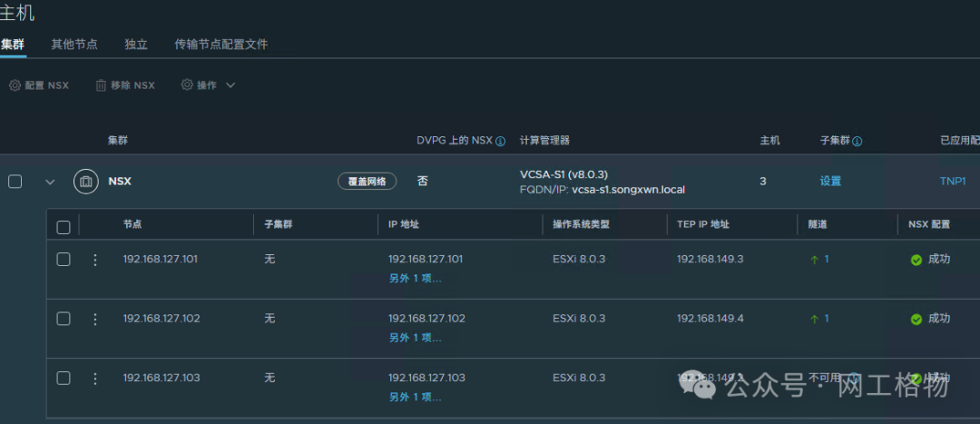Show 另外 1 项 for 192.168.127.102
The height and width of the screenshot is (424, 980).
tap(415, 338)
